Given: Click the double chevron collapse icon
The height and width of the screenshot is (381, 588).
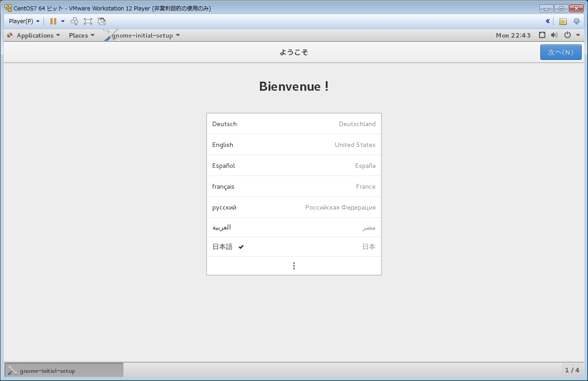Looking at the screenshot, I should 548,21.
